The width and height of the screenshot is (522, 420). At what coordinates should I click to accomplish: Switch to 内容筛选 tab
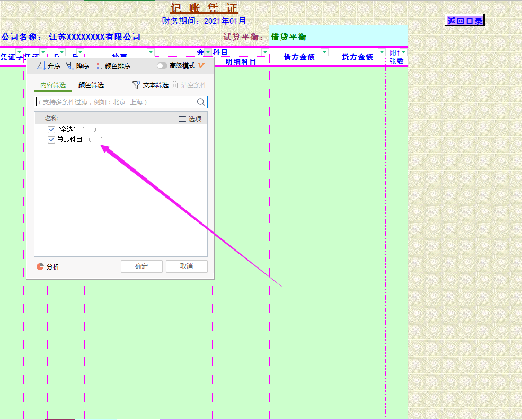coord(53,85)
